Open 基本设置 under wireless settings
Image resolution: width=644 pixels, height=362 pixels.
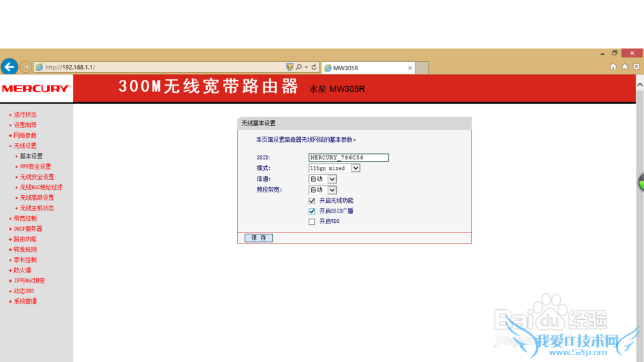pyautogui.click(x=31, y=156)
